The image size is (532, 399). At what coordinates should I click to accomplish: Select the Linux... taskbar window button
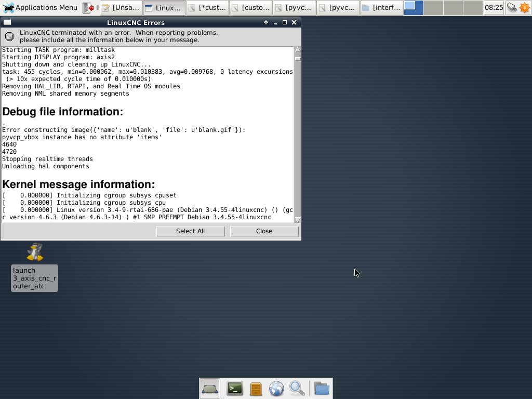point(164,7)
